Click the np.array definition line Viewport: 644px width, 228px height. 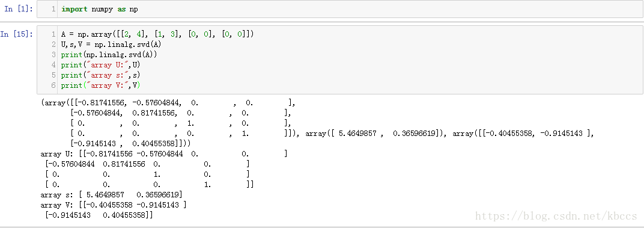pos(158,34)
